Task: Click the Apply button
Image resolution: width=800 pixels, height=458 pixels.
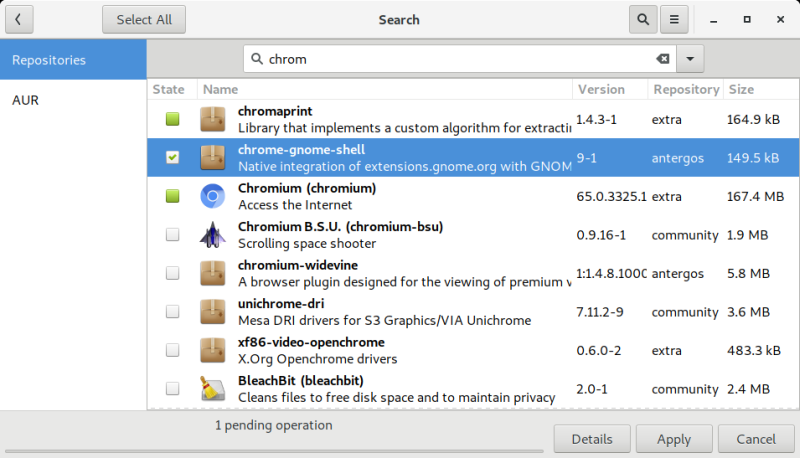Action: 674,439
